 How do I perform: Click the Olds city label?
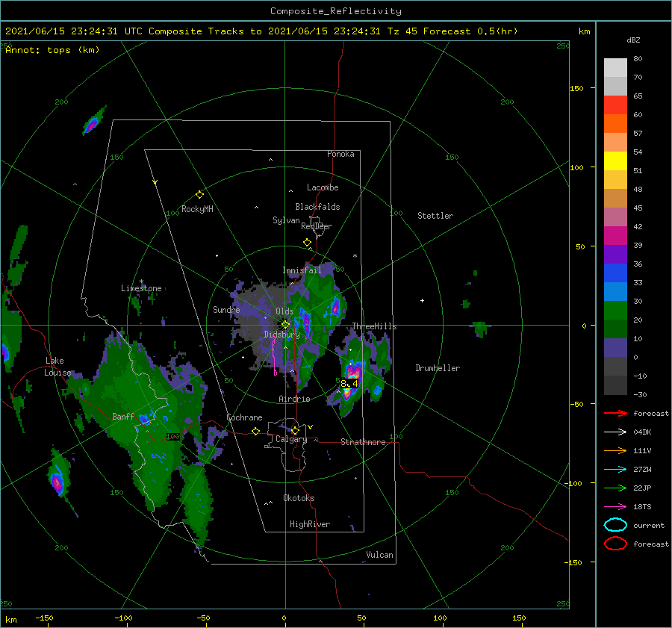tap(284, 311)
